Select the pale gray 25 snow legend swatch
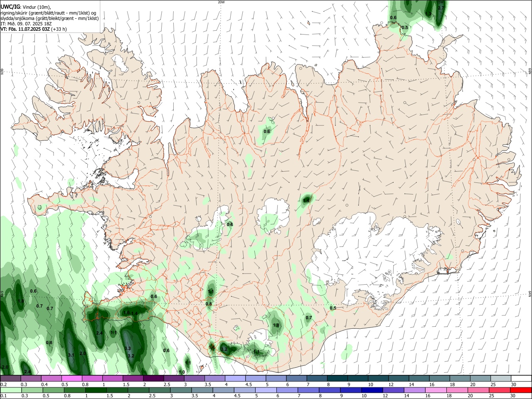Viewport: 532px width, 399px height. (501, 378)
